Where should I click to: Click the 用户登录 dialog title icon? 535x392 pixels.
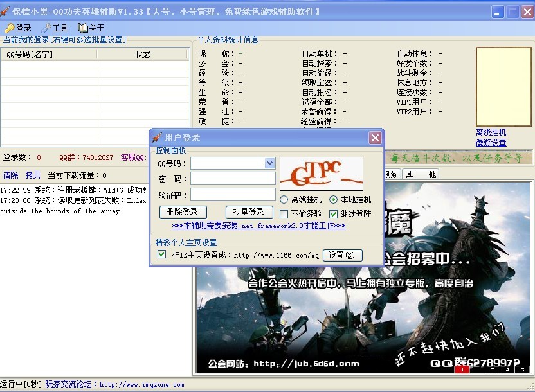pos(157,138)
